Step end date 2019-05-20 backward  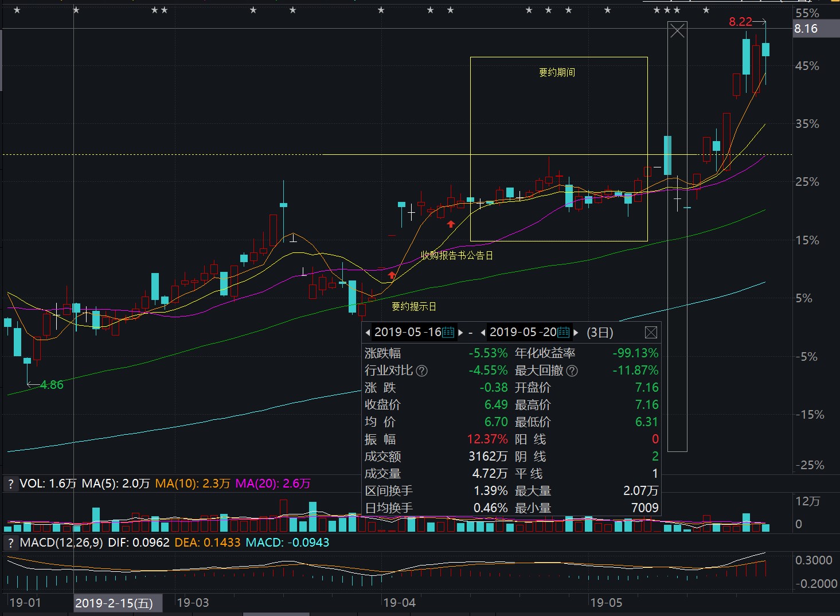tap(483, 332)
